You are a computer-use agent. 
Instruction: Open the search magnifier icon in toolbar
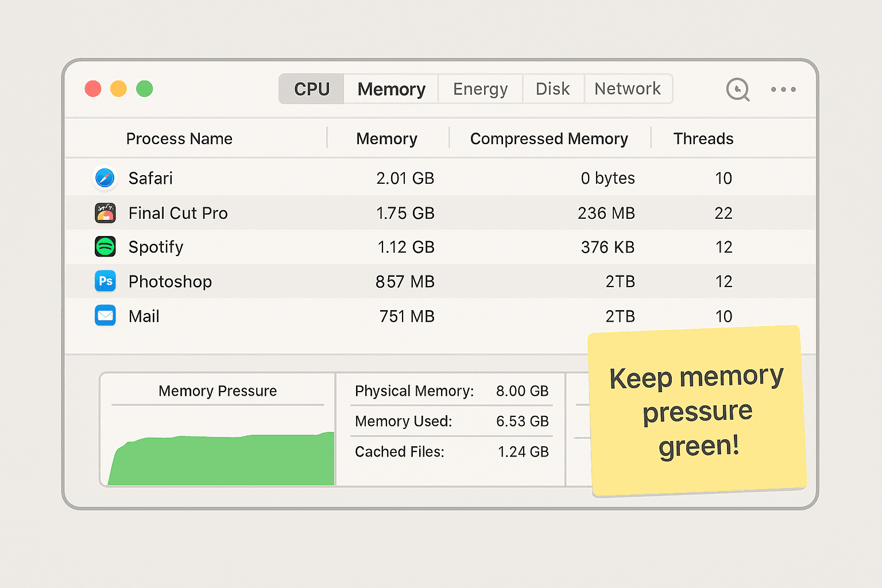738,90
